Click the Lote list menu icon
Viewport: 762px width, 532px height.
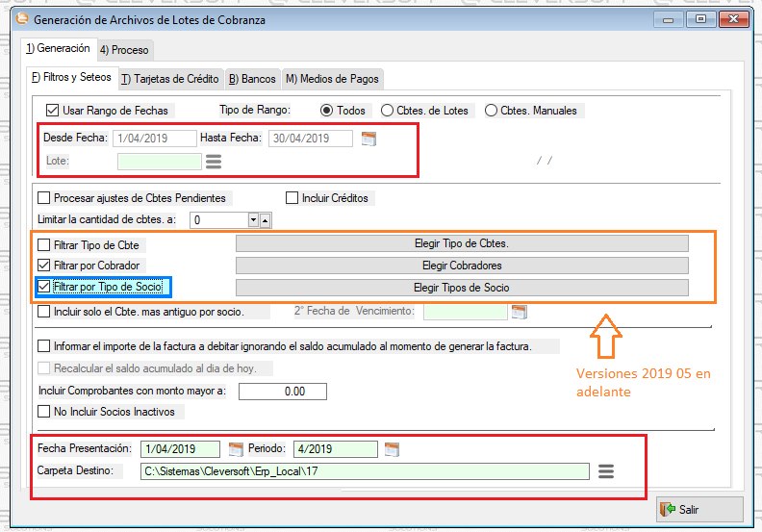(214, 162)
